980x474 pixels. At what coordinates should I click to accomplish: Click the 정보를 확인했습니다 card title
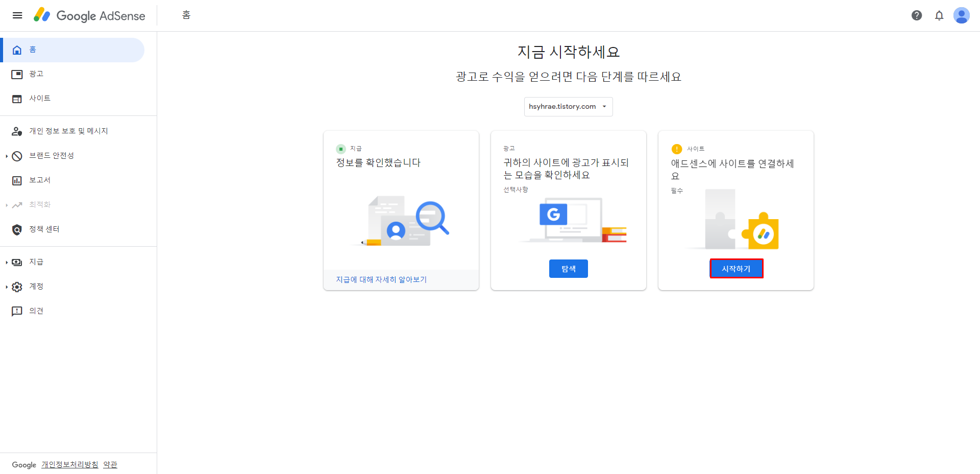(x=378, y=162)
